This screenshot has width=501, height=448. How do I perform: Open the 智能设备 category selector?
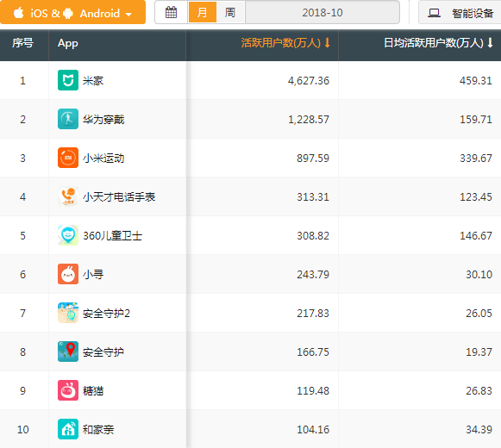[460, 12]
